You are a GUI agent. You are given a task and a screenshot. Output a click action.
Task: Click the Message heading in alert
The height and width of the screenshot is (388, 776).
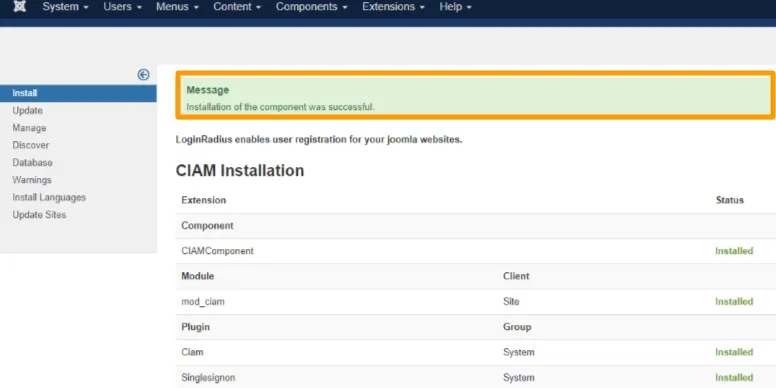point(207,90)
